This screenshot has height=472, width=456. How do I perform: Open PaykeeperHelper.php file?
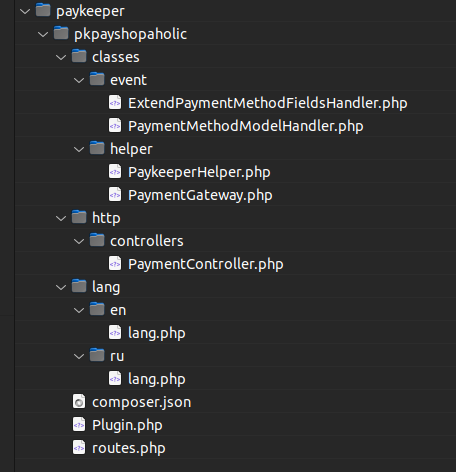pos(199,172)
